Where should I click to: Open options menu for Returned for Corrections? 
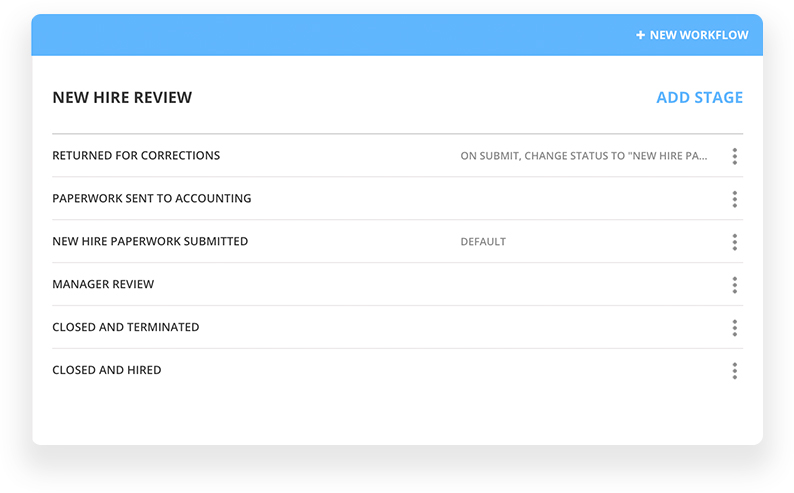(x=734, y=156)
